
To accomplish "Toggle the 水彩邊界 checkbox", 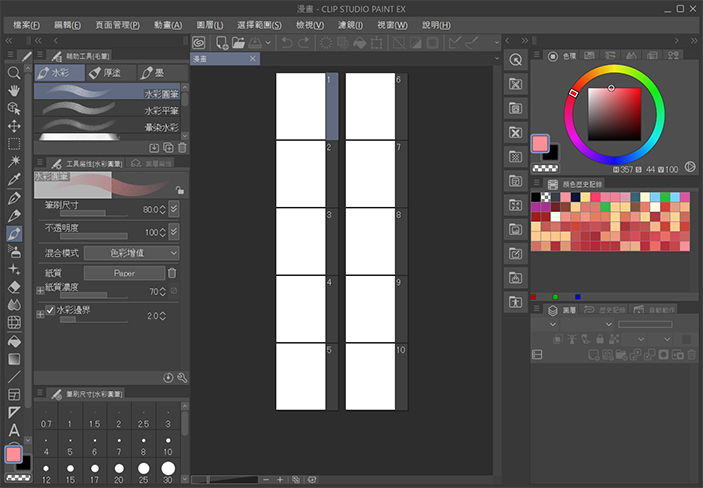I will click(x=50, y=312).
